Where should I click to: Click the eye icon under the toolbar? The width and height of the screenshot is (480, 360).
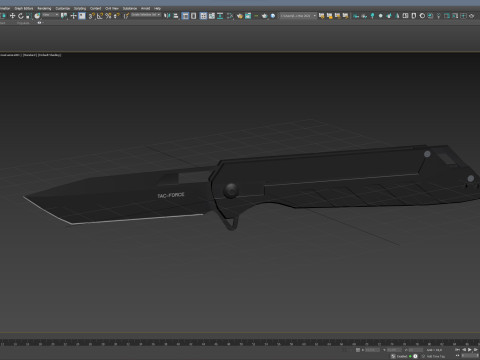click(39, 23)
